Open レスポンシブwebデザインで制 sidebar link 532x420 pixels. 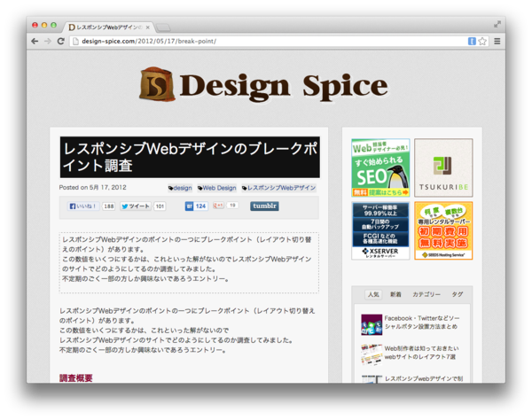point(424,378)
